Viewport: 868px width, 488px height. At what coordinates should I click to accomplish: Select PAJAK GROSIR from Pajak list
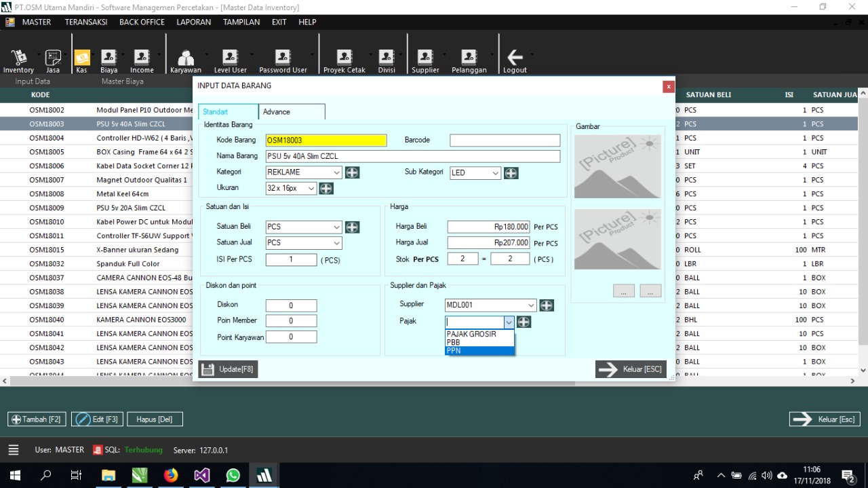pyautogui.click(x=479, y=334)
